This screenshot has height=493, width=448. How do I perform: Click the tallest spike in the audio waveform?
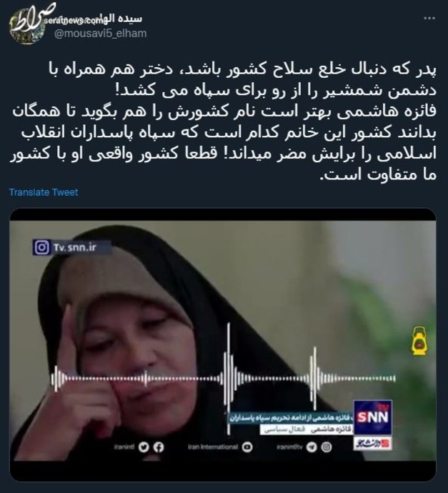tap(229, 378)
